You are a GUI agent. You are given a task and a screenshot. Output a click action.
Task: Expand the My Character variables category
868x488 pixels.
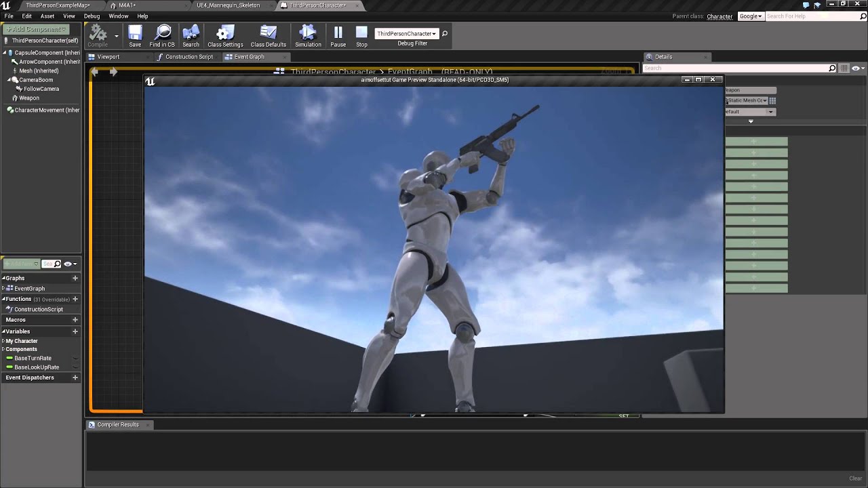click(3, 341)
